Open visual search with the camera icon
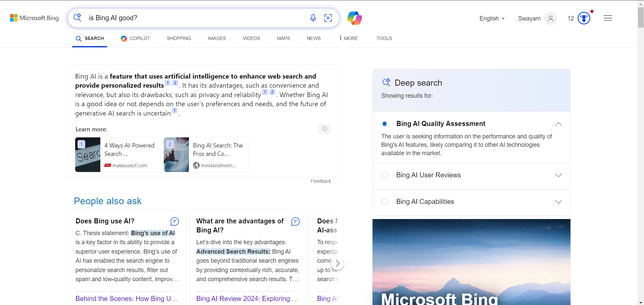This screenshot has height=305, width=644. [328, 18]
